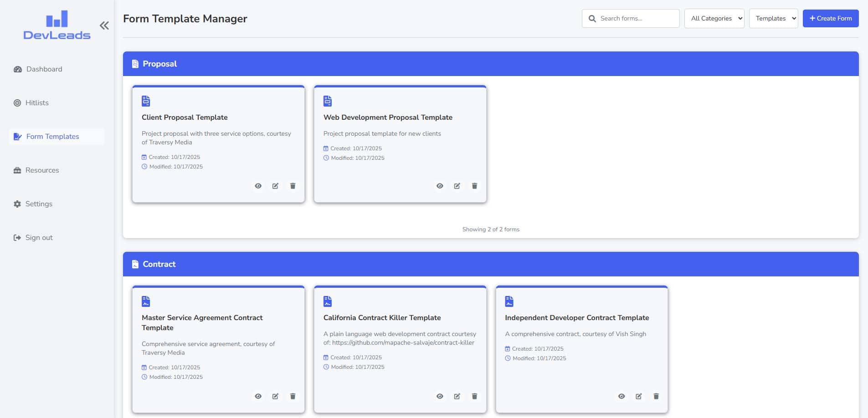868x418 pixels.
Task: Click the Resources briefcase icon
Action: click(x=17, y=170)
